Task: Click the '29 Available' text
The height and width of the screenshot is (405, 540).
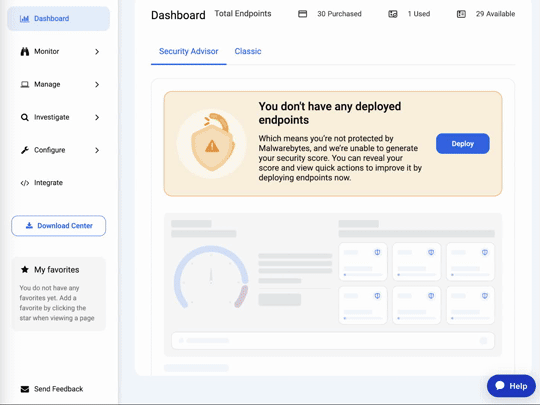Action: [x=495, y=14]
